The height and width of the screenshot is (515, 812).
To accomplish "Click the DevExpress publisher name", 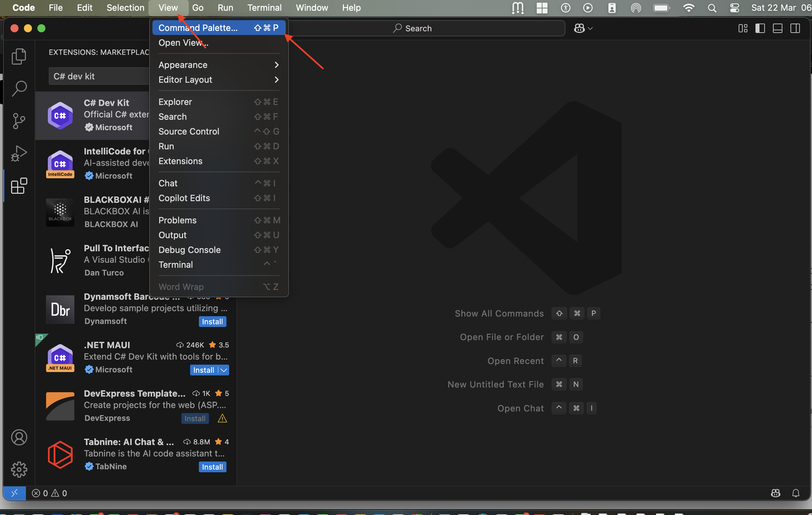I will (x=107, y=418).
